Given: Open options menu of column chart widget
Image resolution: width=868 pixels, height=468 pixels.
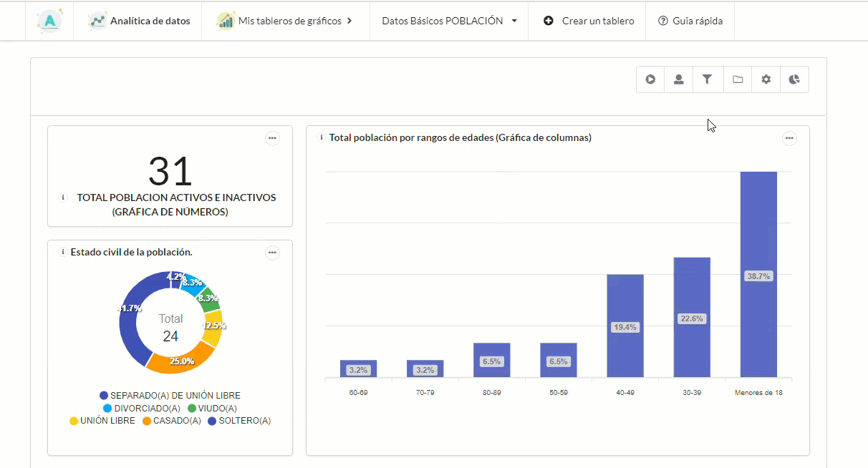Looking at the screenshot, I should coord(789,138).
